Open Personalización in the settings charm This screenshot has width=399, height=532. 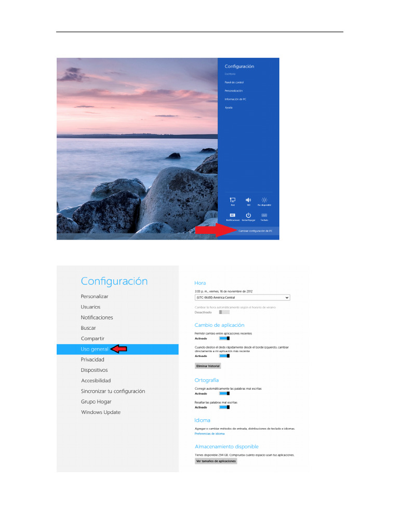[x=233, y=91]
